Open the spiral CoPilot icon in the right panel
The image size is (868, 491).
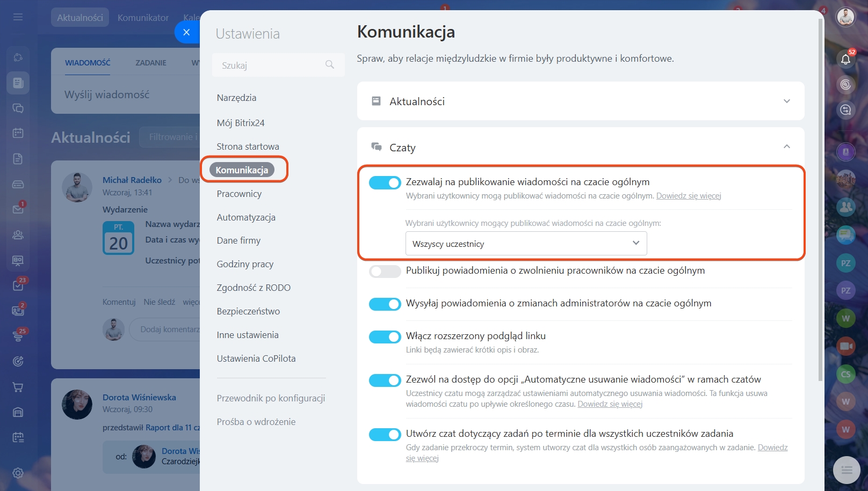[845, 84]
